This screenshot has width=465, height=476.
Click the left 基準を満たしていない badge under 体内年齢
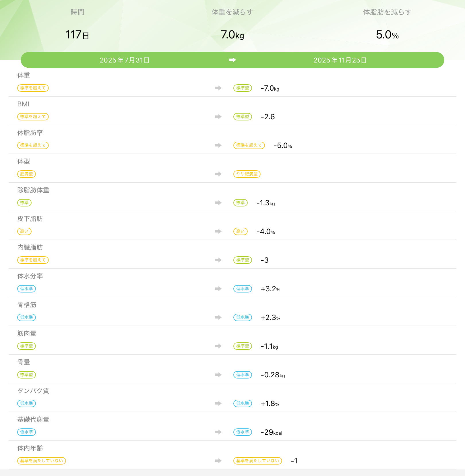click(x=41, y=461)
